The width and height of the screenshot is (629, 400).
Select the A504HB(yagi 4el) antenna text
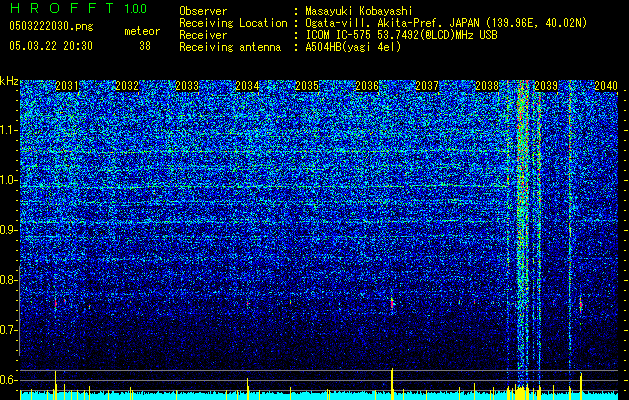(353, 47)
